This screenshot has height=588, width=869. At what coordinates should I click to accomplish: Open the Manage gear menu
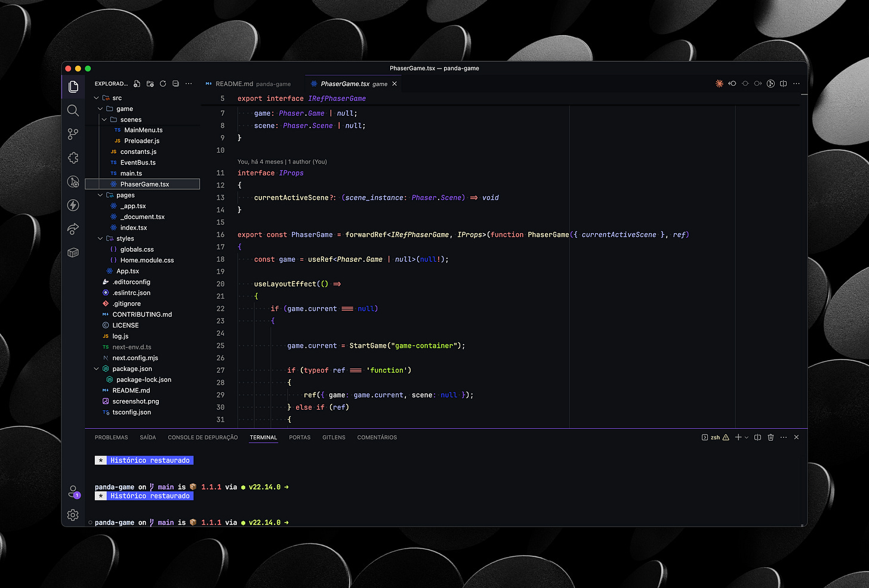[x=73, y=515]
